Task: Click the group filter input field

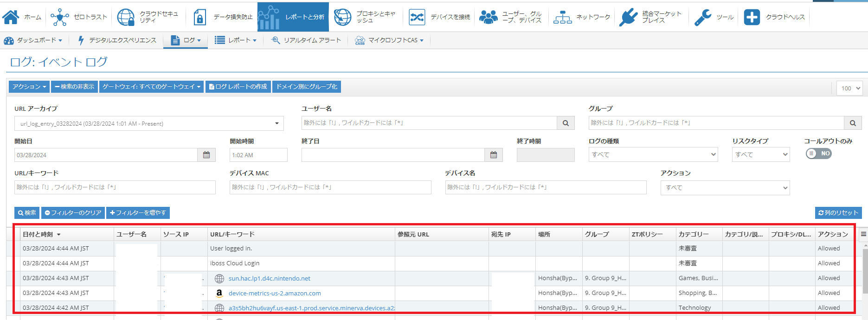Action: click(716, 123)
